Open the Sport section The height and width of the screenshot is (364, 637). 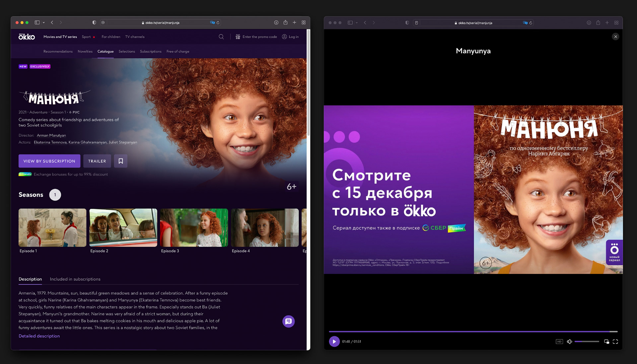86,37
